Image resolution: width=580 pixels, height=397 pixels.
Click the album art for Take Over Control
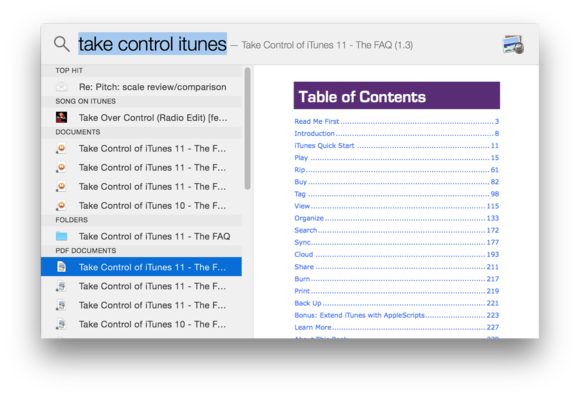[x=61, y=118]
